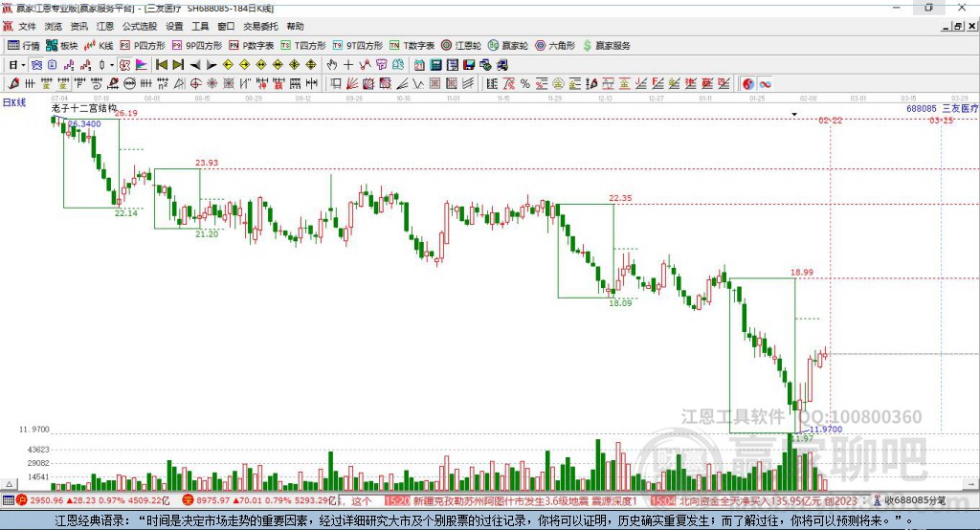This screenshot has height=530, width=980.
Task: Click the rectangle frame drawing tool
Action: (x=336, y=83)
